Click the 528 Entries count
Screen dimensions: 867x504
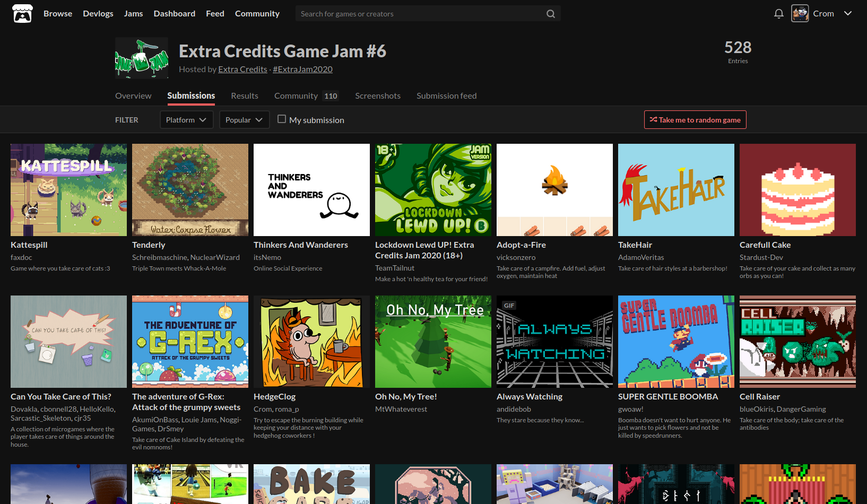[738, 52]
